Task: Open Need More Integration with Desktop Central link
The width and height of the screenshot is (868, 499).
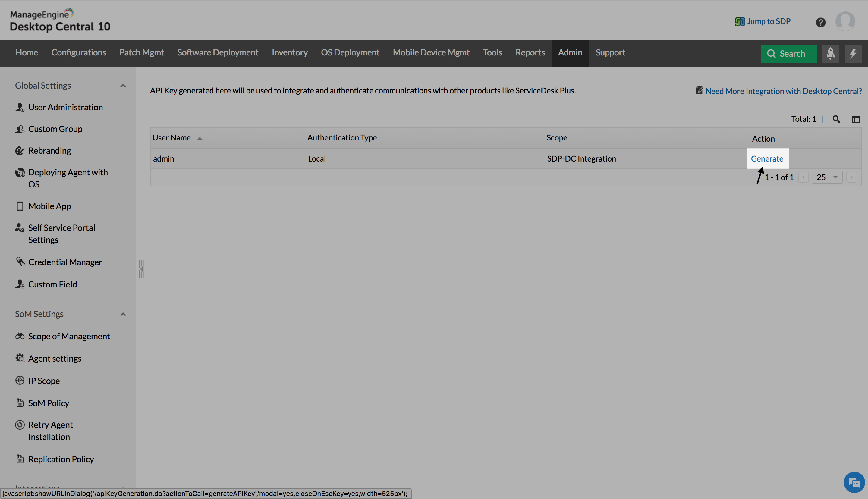Action: (783, 91)
